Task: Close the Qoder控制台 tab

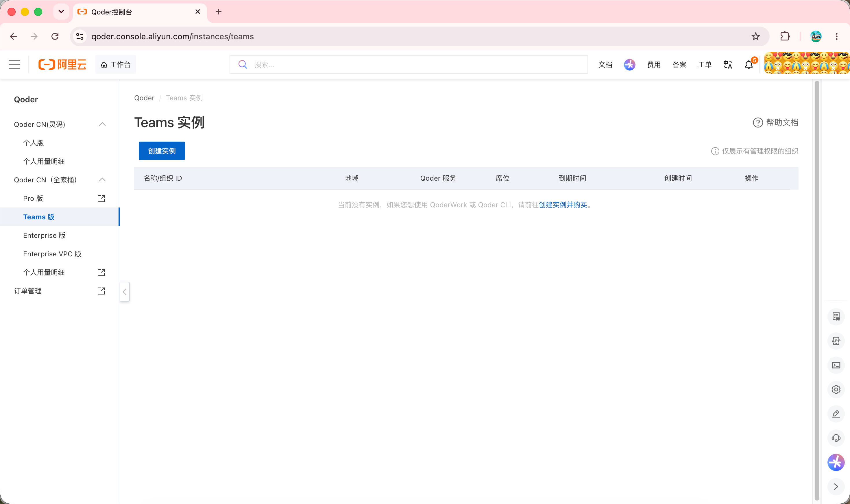Action: (x=198, y=12)
